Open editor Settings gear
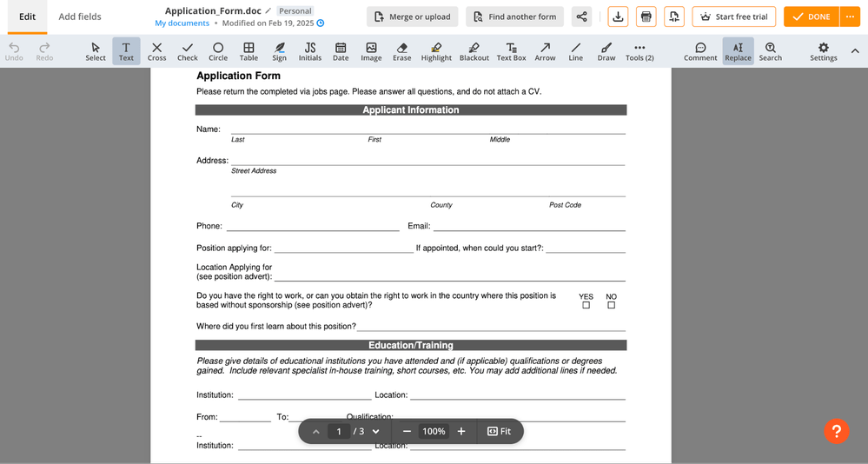This screenshot has height=464, width=868. [823, 51]
